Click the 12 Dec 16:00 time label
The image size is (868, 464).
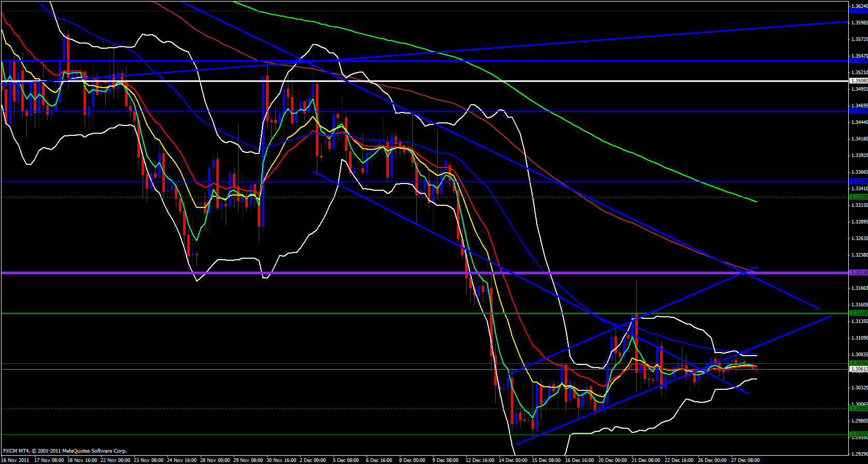pos(480,460)
